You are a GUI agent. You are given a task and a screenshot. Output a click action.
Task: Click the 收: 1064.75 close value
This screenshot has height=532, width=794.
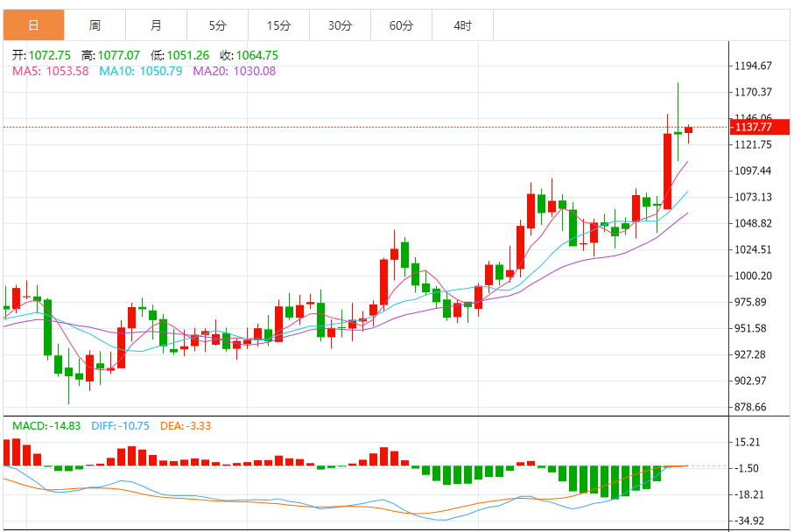click(249, 55)
